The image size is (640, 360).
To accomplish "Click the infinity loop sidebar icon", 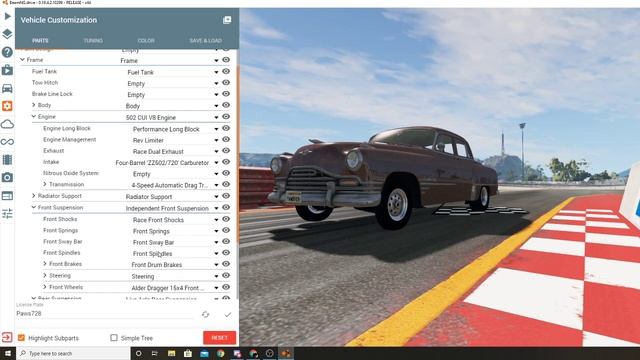I will pyautogui.click(x=7, y=142).
